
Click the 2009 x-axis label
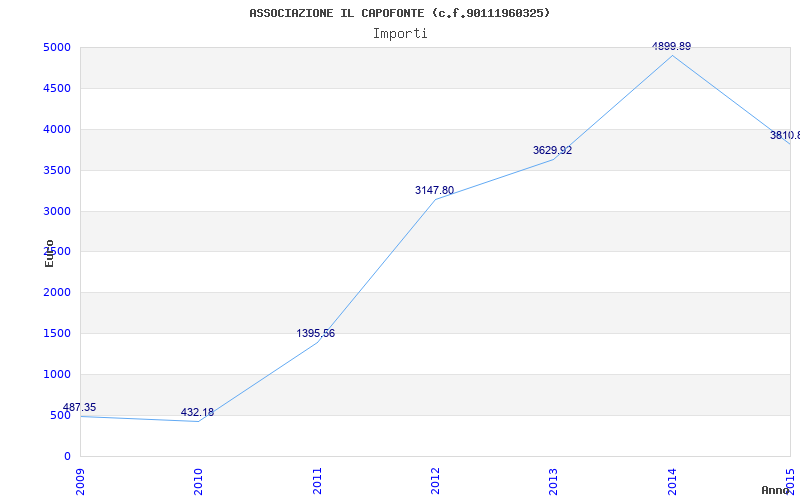click(x=80, y=481)
